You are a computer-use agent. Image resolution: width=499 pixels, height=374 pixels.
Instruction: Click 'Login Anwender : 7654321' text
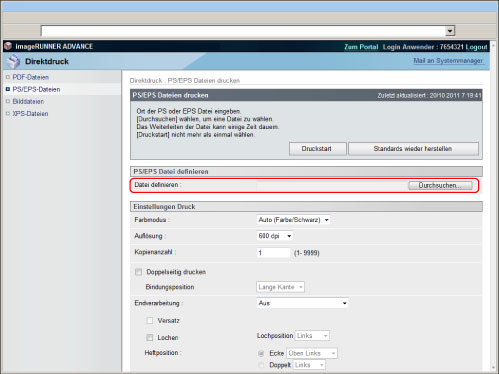(x=423, y=47)
